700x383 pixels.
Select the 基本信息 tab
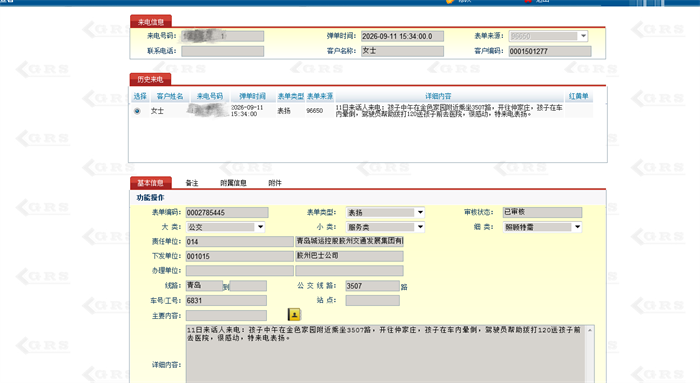click(150, 183)
